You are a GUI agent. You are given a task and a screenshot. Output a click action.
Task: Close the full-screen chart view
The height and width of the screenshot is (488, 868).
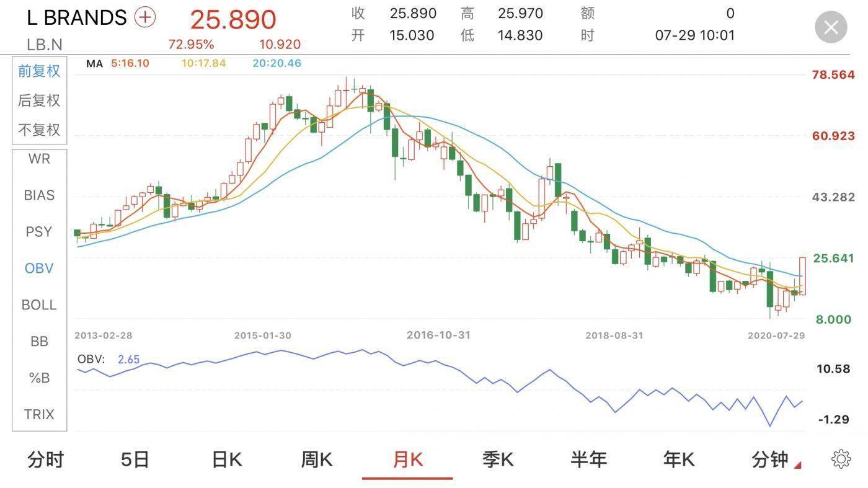(831, 27)
